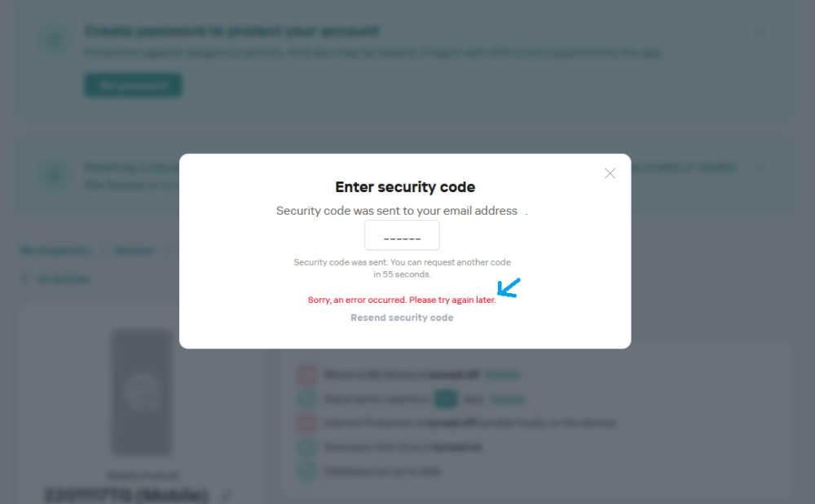Viewport: 815px width, 504px height.
Task: Click the Automatic Anti-Virus status icon
Action: coord(306,447)
